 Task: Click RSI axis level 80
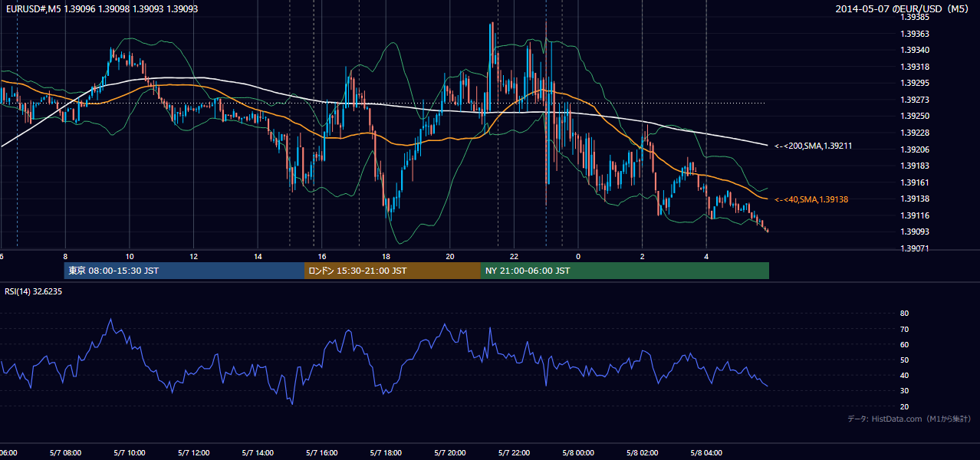tap(905, 314)
